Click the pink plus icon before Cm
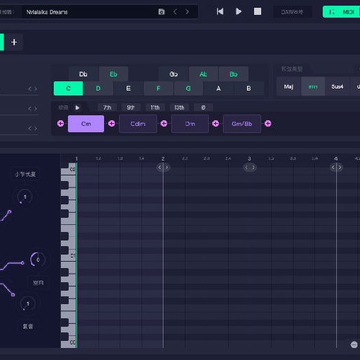The width and height of the screenshot is (360, 360). 60,124
